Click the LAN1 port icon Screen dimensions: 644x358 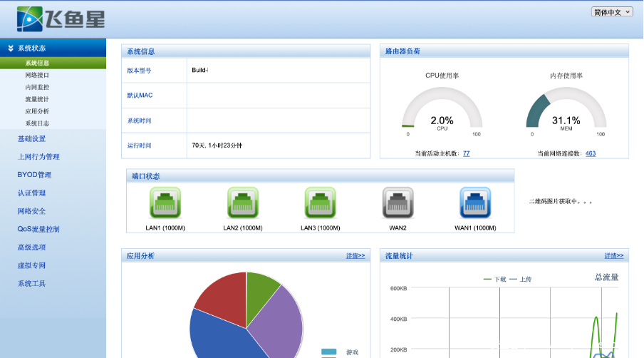tap(165, 203)
